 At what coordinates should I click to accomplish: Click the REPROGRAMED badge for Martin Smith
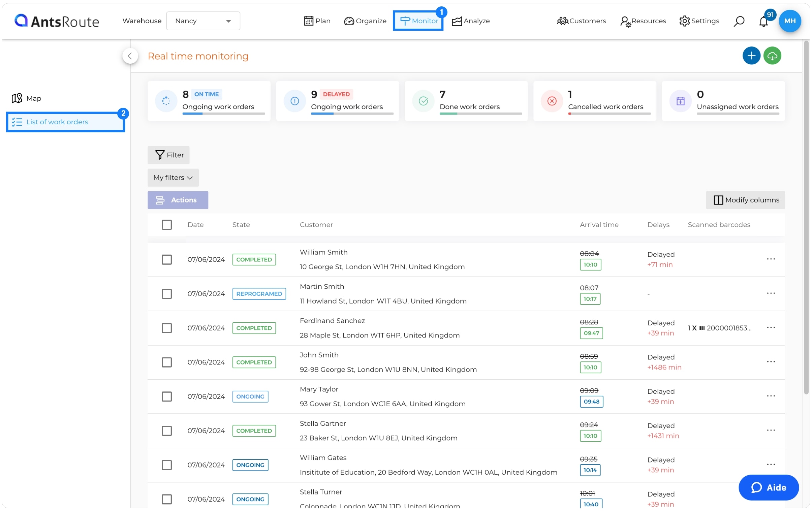[x=259, y=294]
